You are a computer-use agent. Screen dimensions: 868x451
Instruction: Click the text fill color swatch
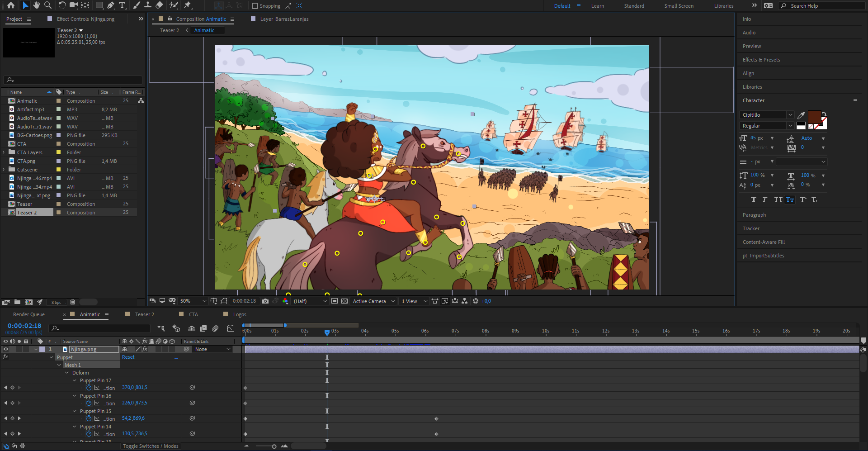[814, 117]
